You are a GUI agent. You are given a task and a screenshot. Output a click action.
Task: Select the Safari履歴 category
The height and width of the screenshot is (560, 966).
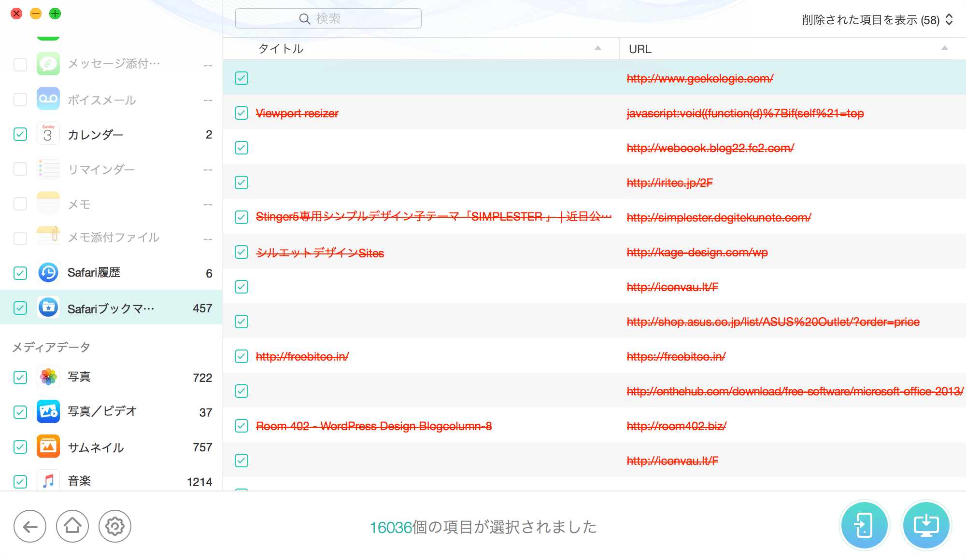pyautogui.click(x=111, y=273)
